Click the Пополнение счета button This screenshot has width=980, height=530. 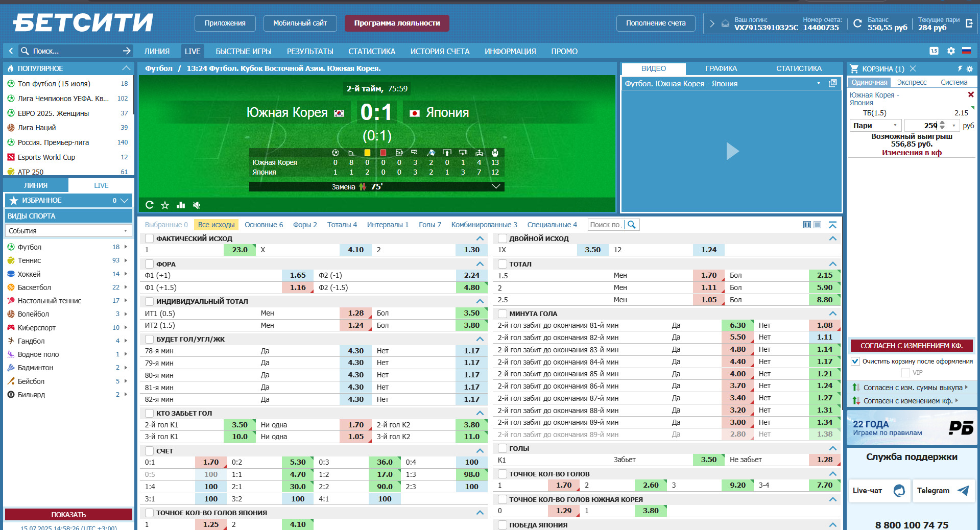(x=656, y=23)
